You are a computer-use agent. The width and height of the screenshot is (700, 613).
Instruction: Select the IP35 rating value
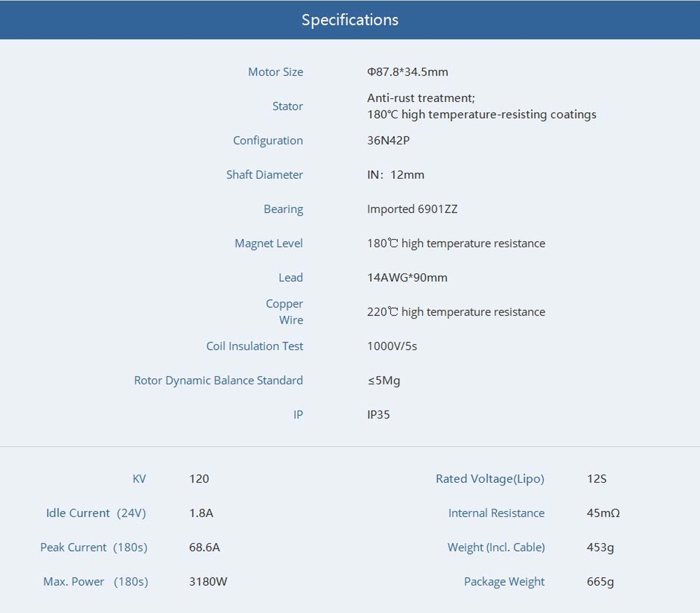pos(378,415)
